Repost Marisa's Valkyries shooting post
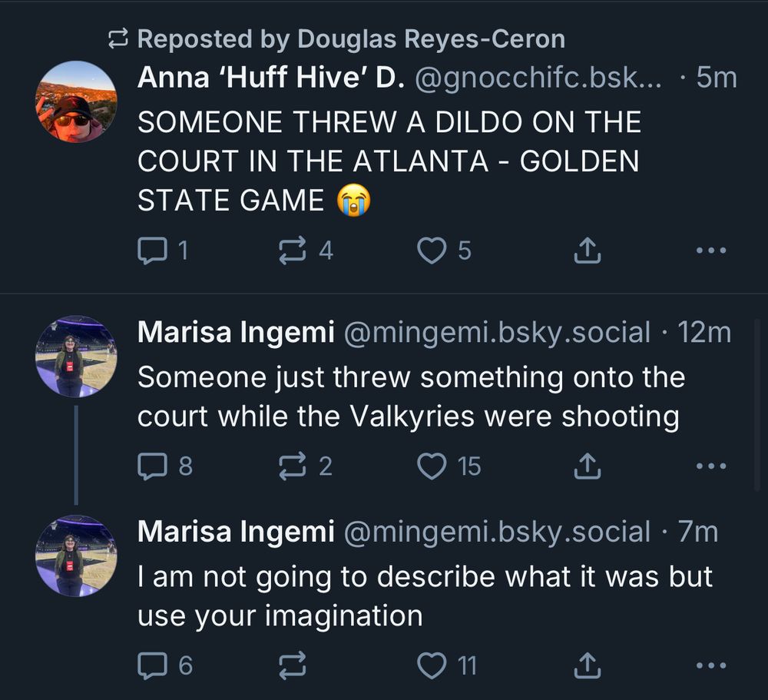The image size is (768, 700). pos(293,466)
